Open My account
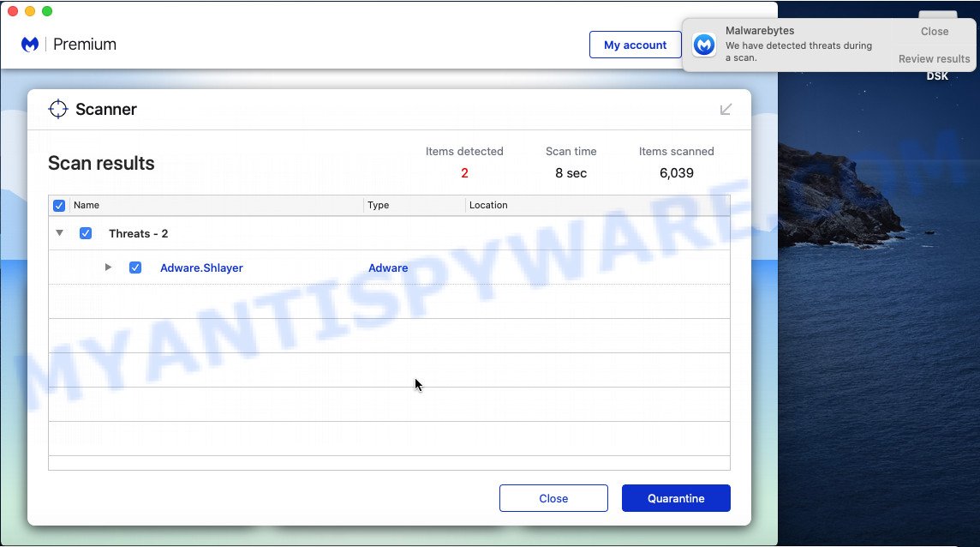 pyautogui.click(x=635, y=45)
